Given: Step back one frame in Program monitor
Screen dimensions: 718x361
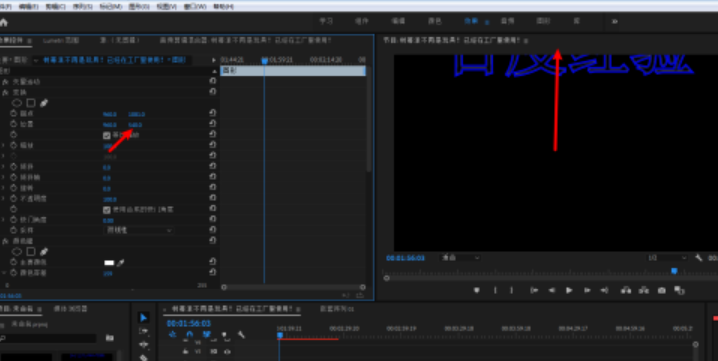Looking at the screenshot, I should click(552, 290).
